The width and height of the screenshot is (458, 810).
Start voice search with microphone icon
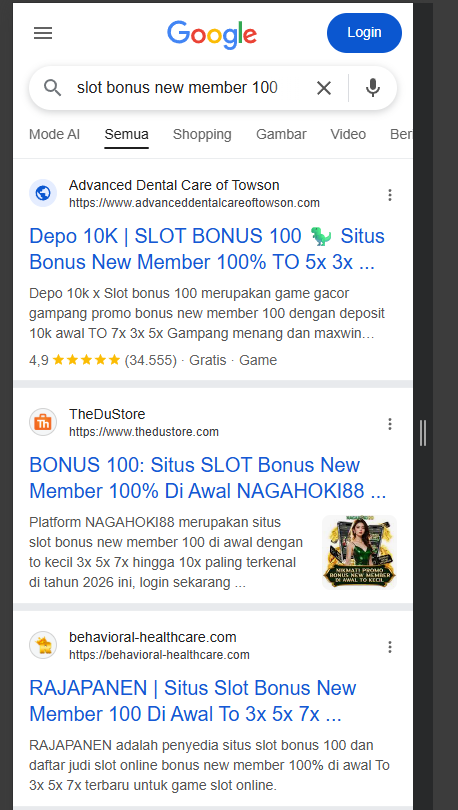click(x=372, y=88)
